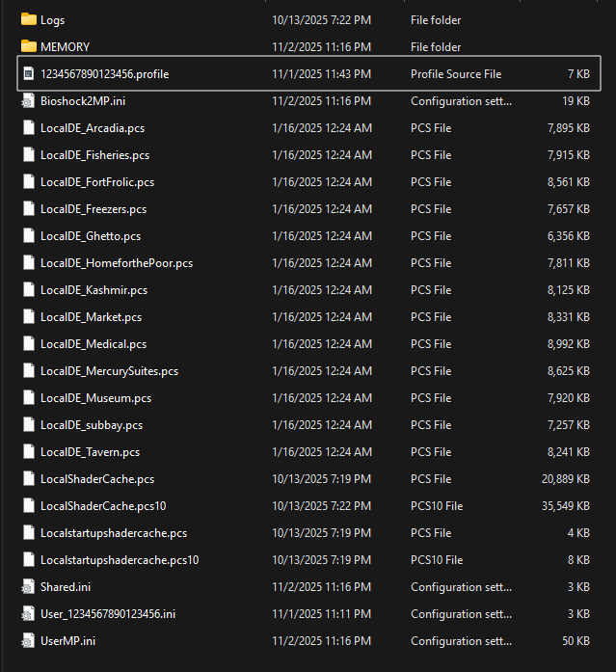Screen dimensions: 616x672
Task: Select the LocalDE_FortFrolic.pcs file
Action: pos(96,181)
